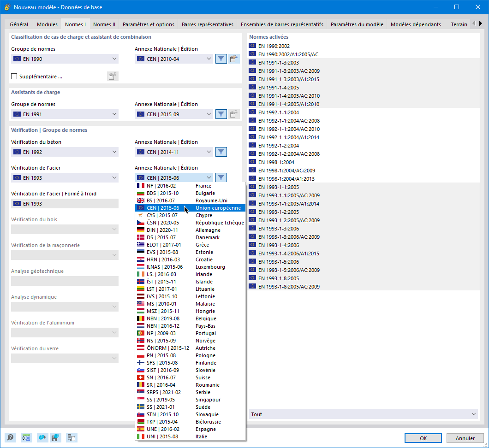The width and height of the screenshot is (489, 448).
Task: Click edit icon beside EN 1991 annex filter
Action: [x=233, y=114]
